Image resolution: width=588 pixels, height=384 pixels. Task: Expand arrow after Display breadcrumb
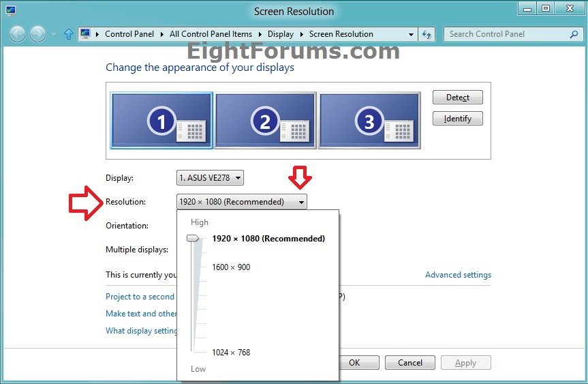click(302, 34)
